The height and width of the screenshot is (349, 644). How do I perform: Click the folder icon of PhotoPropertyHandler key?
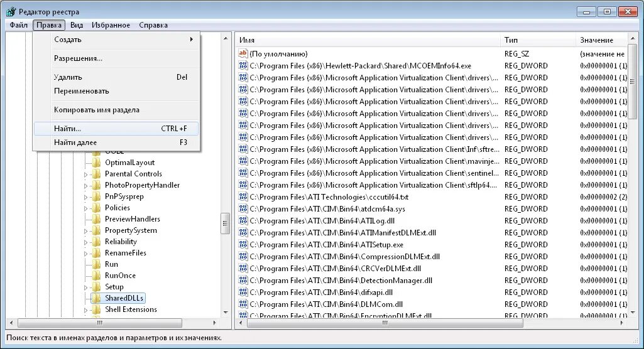coord(97,185)
